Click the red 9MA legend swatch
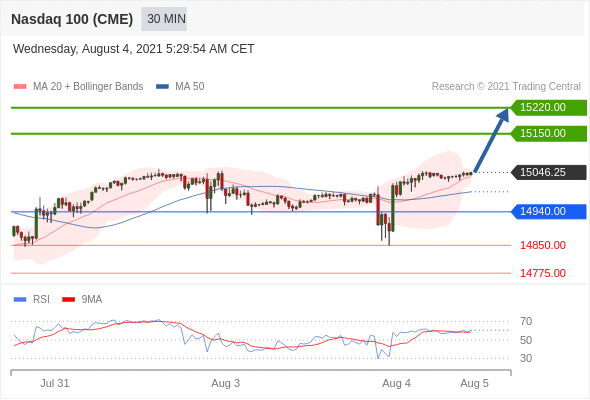This screenshot has width=590, height=400. pyautogui.click(x=68, y=300)
